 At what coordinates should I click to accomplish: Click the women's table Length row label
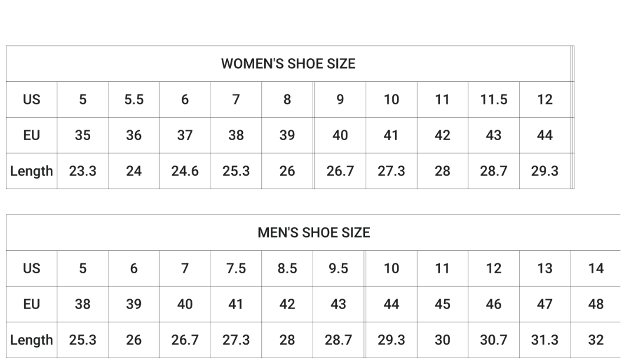31,171
